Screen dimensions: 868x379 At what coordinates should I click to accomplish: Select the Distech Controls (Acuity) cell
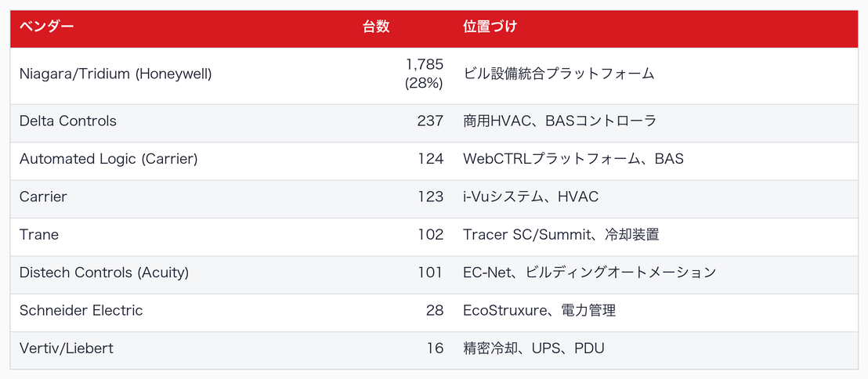click(104, 273)
